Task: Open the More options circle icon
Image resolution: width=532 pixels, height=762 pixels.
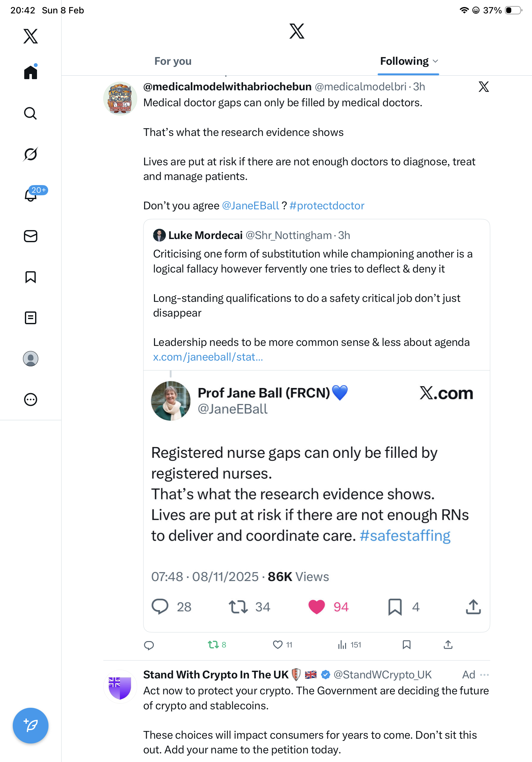Action: click(x=31, y=399)
